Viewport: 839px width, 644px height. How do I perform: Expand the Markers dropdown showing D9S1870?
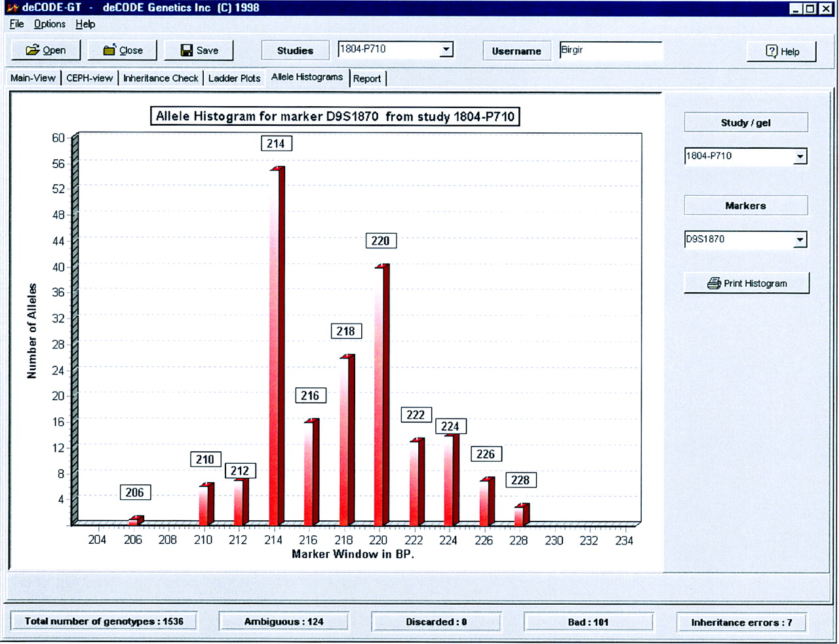[x=800, y=240]
